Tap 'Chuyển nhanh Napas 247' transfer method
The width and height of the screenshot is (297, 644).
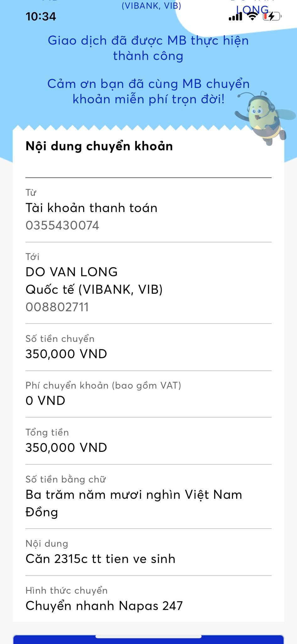[104, 606]
